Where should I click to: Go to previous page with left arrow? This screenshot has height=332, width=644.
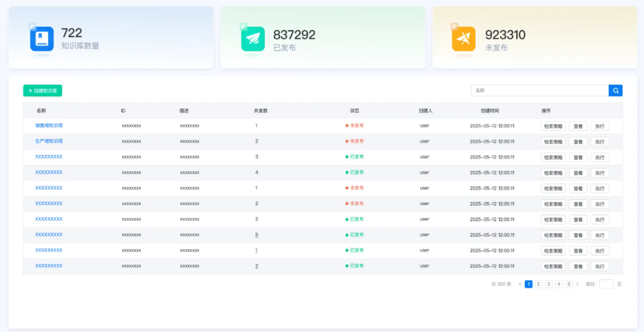tap(520, 284)
